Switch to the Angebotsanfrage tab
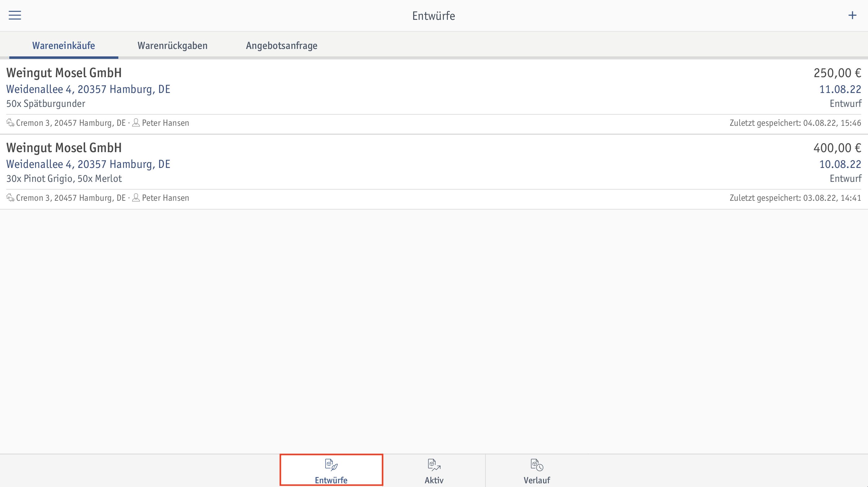The image size is (868, 487). [282, 46]
